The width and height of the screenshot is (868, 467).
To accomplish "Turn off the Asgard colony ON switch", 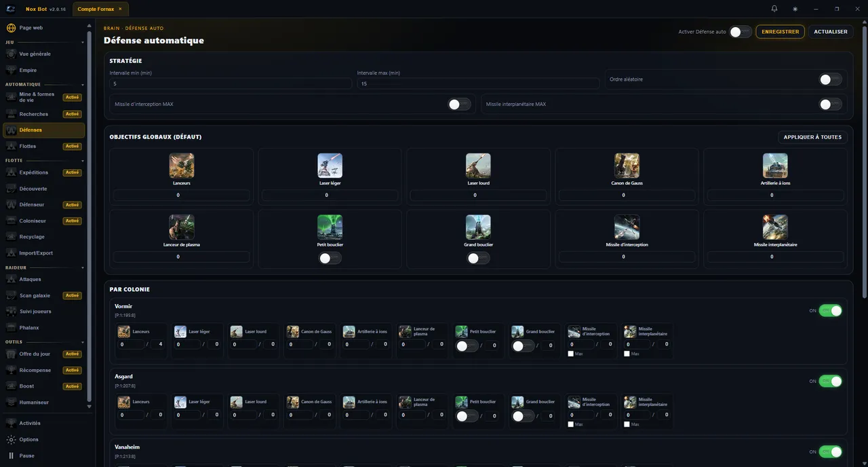I will [x=831, y=381].
